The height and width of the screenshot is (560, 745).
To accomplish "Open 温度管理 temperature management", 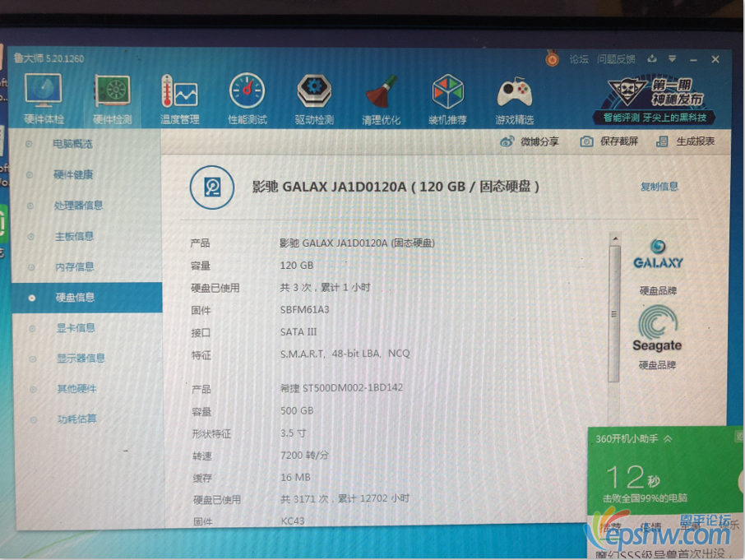I will (x=179, y=99).
